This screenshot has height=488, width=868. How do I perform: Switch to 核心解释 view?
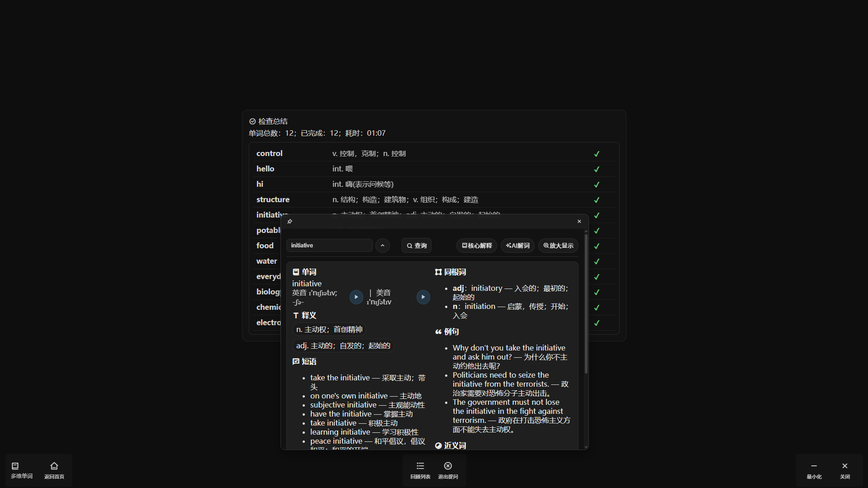tap(476, 246)
